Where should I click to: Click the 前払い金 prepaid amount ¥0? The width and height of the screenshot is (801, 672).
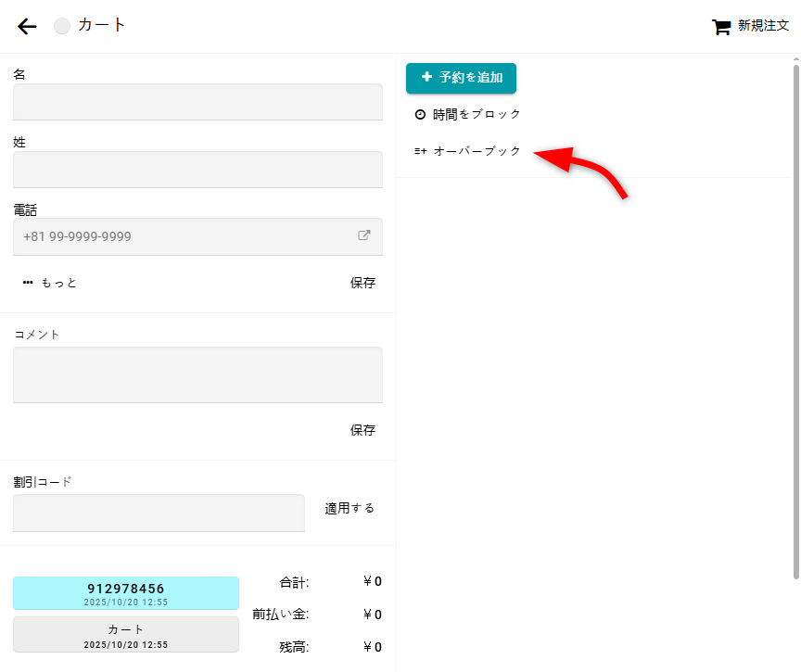coord(373,615)
